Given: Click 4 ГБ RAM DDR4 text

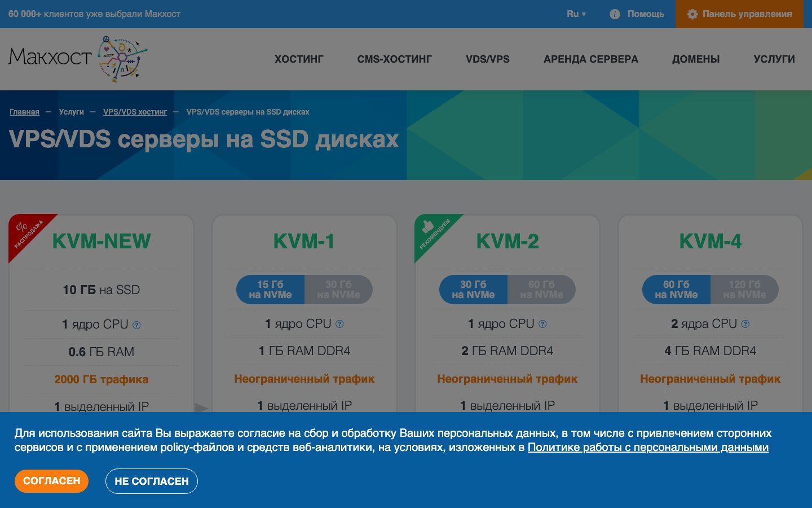Looking at the screenshot, I should tap(710, 351).
